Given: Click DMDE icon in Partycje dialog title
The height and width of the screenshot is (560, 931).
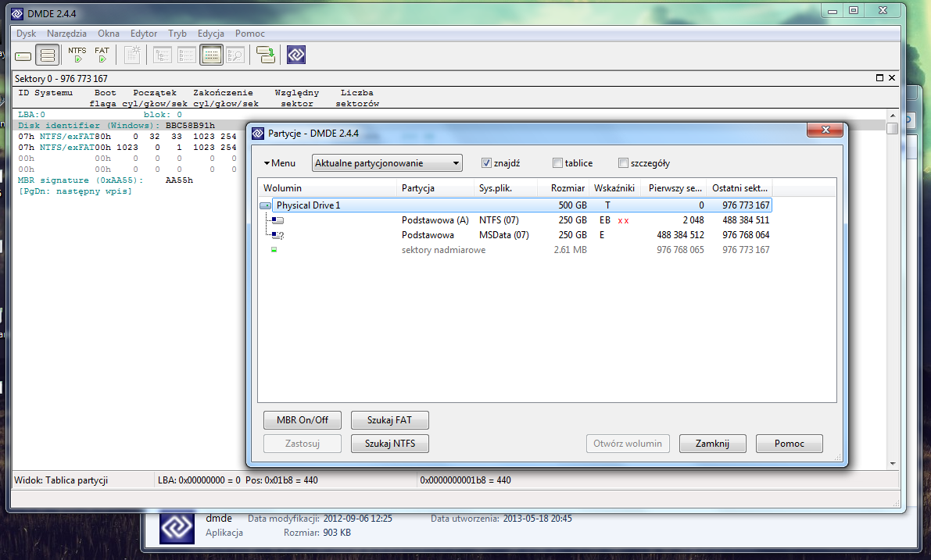Looking at the screenshot, I should click(258, 134).
